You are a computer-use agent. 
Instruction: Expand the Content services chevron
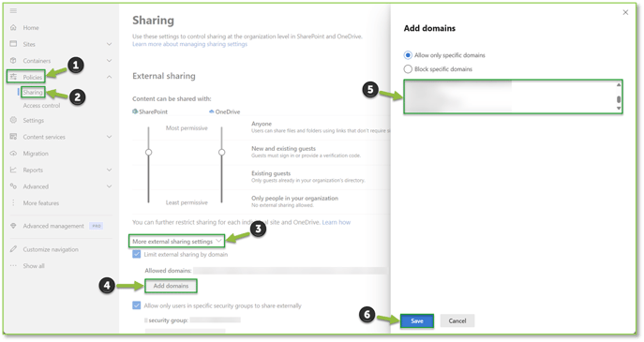coord(110,137)
